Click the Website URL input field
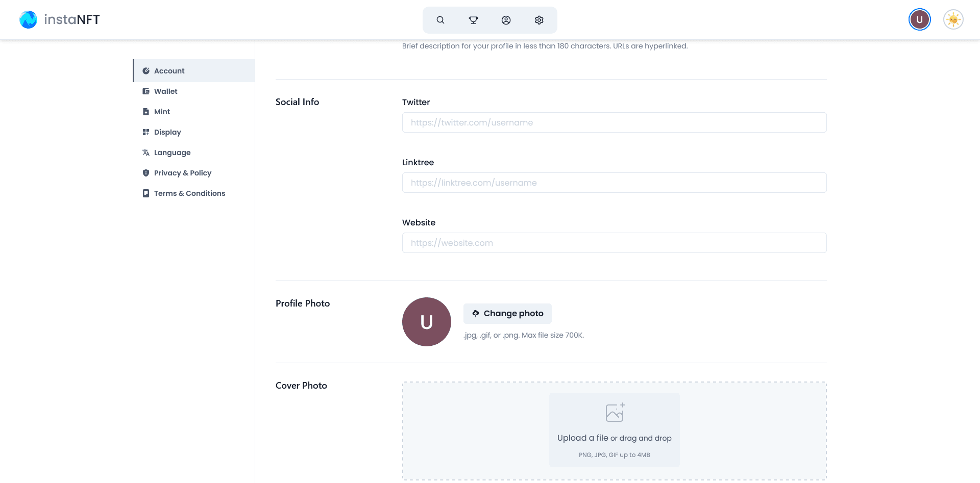980x483 pixels. (614, 243)
